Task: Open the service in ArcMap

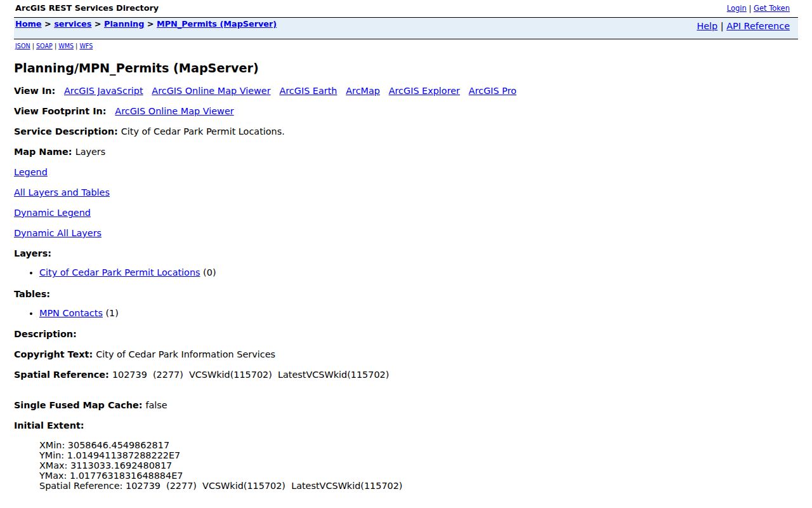Action: [x=363, y=91]
